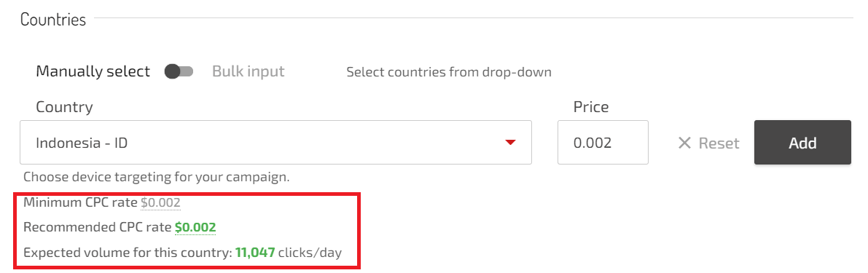Toggle the Manually select / Bulk input switch
The height and width of the screenshot is (273, 868).
(x=179, y=71)
